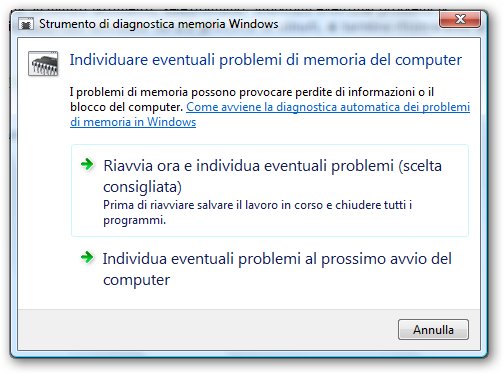
Task: Choose Individua eventuali problemi al prossimo avvio
Action: [270, 269]
